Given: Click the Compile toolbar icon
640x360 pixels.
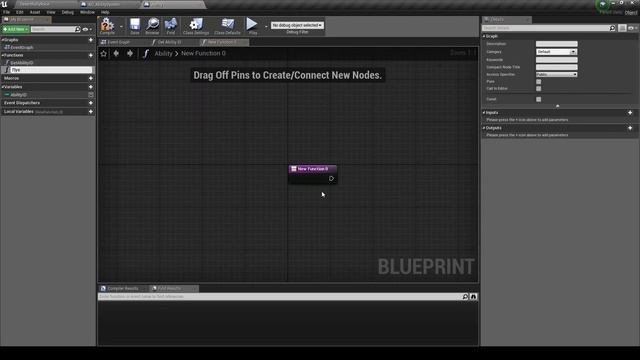Looking at the screenshot, I should 107,25.
